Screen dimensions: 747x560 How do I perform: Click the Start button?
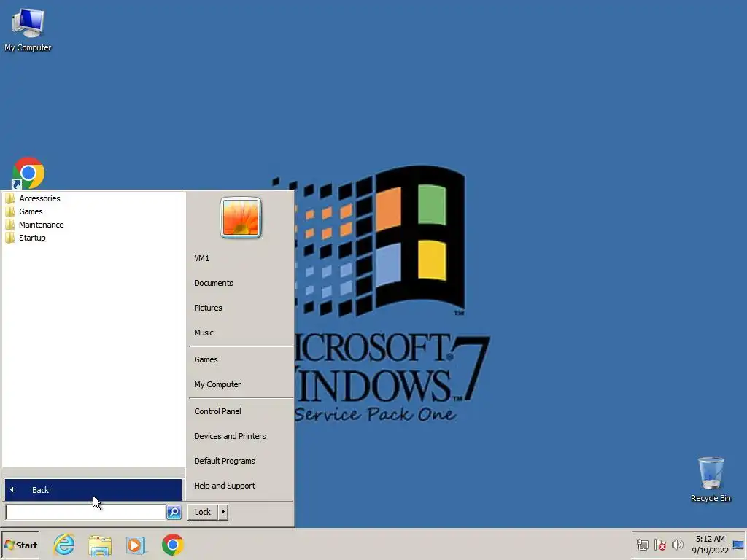[x=20, y=545]
